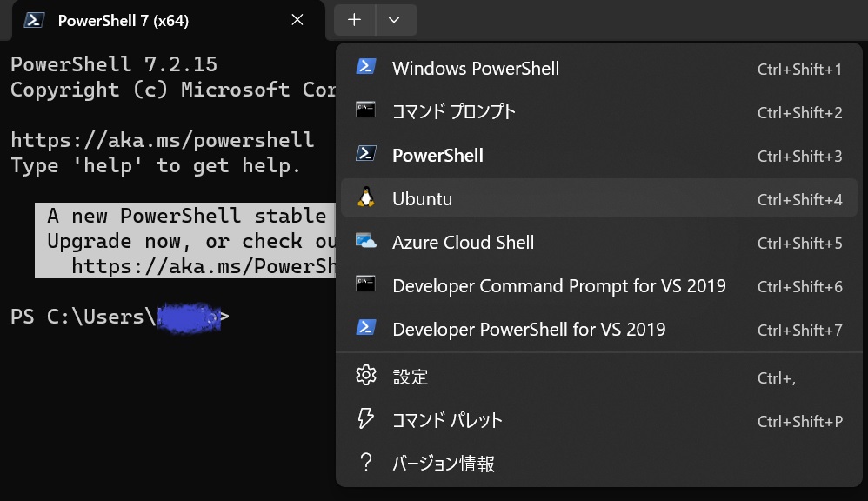Choose the bold PowerShell menu entry
The width and height of the screenshot is (868, 501).
(x=437, y=156)
